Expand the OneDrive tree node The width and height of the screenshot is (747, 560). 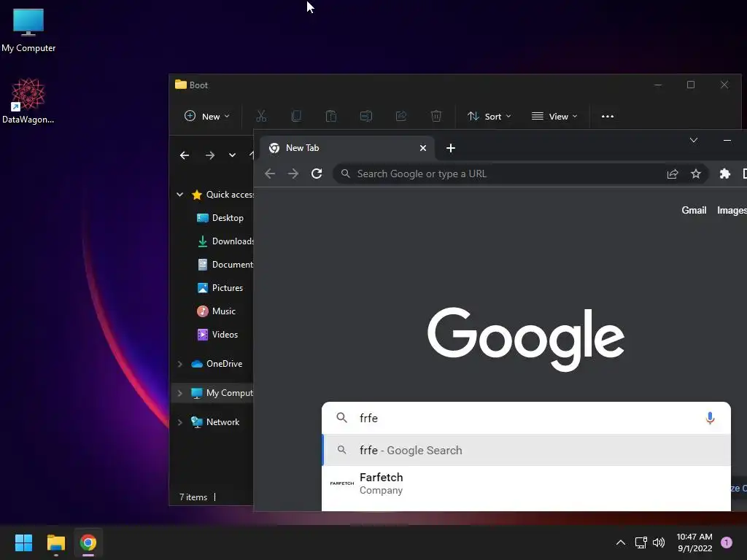click(179, 364)
